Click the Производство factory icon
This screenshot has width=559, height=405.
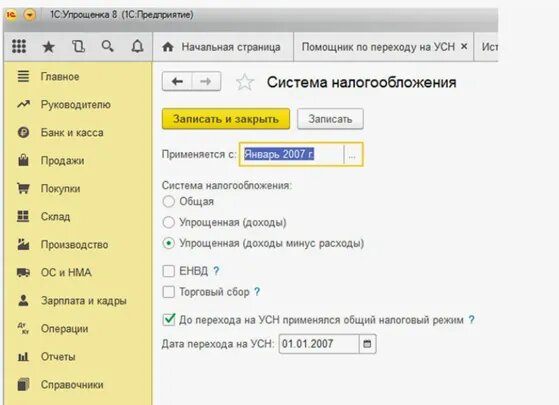23,244
